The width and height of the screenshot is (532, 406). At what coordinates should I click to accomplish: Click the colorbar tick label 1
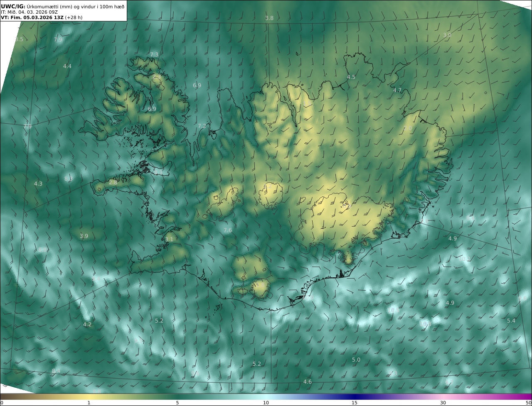pyautogui.click(x=89, y=403)
